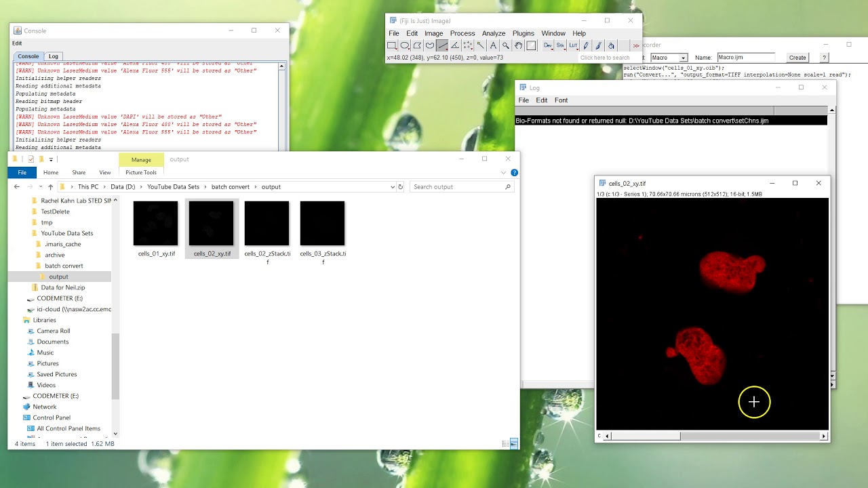Select TestDelete folder in navigation pane
This screenshot has height=488, width=868.
pos(55,211)
